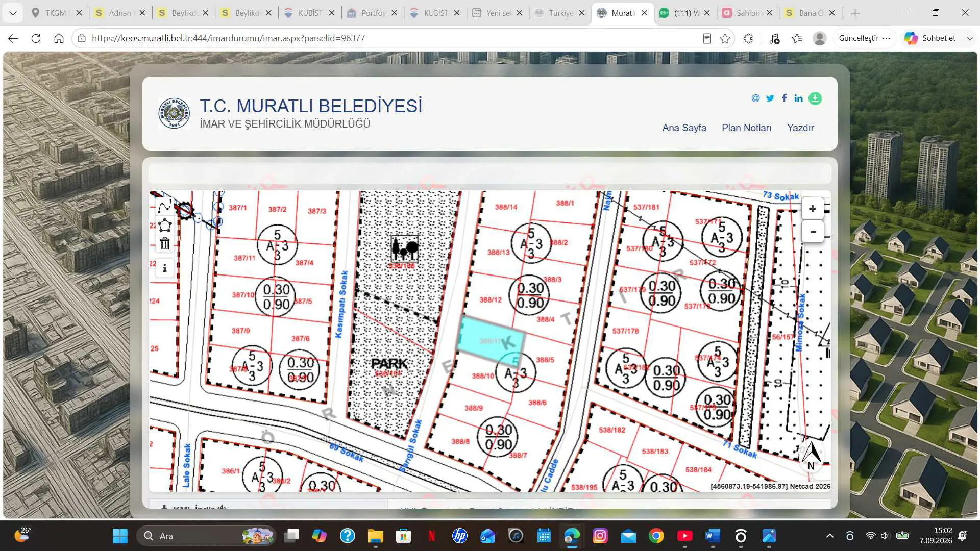Open Plan Notları link
The height and width of the screenshot is (551, 980).
pos(746,128)
